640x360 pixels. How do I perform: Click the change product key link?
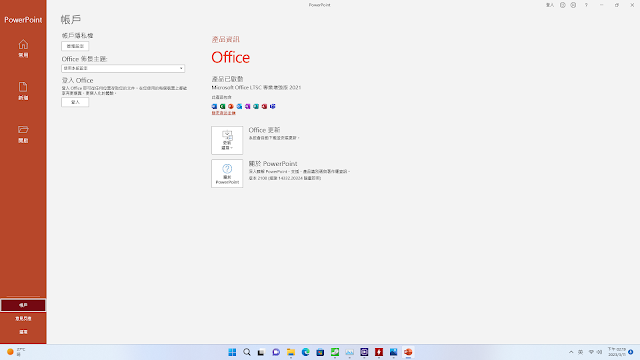[224, 113]
